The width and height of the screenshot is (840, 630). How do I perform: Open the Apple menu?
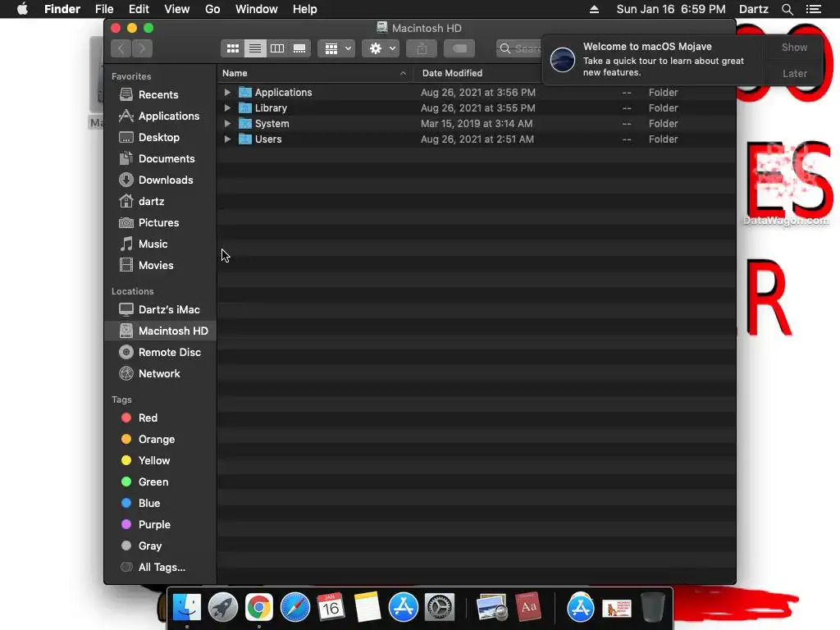click(22, 9)
